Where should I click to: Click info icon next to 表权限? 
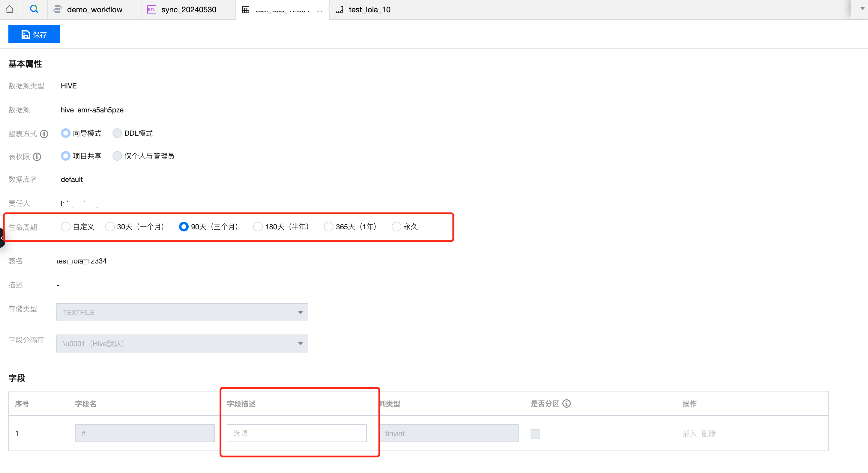[37, 157]
